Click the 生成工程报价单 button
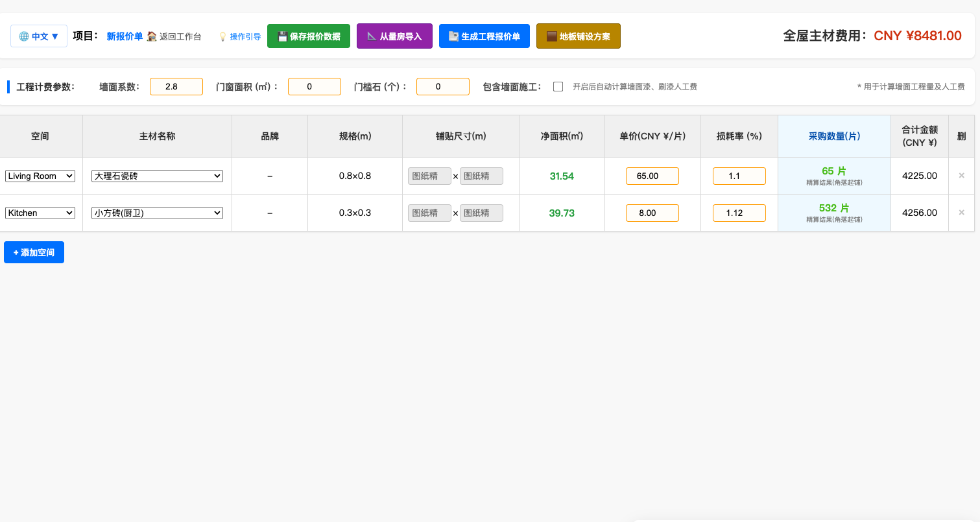Viewport: 980px width, 522px height. coord(484,36)
